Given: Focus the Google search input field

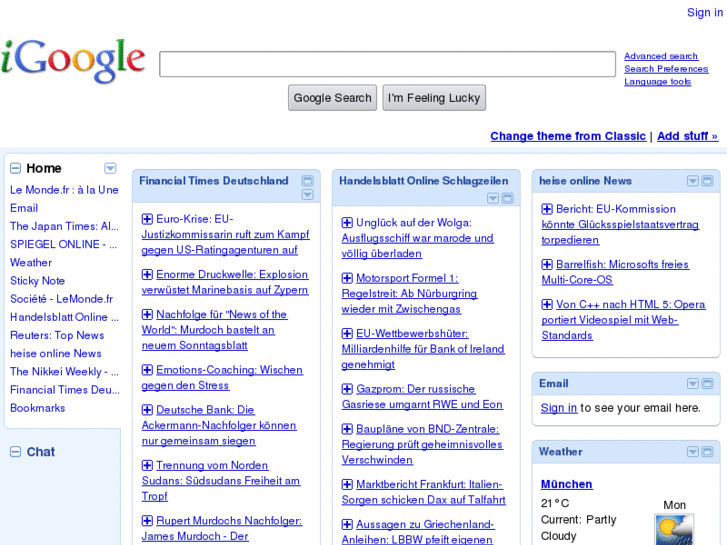Looking at the screenshot, I should click(x=387, y=64).
